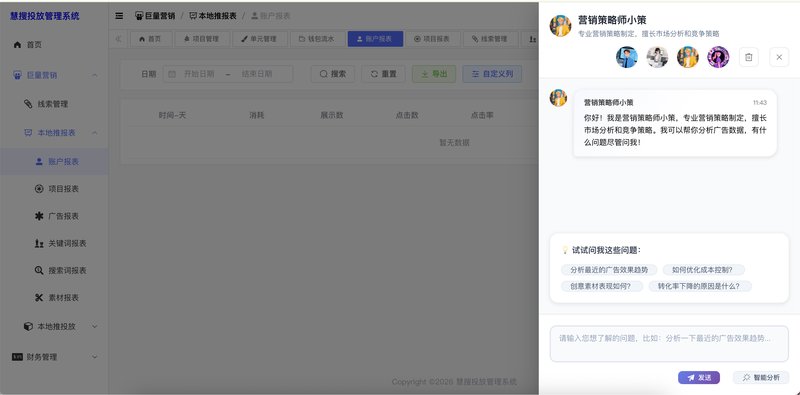Switch to the 项目报表 tab
The image size is (800, 395).
tap(433, 39)
